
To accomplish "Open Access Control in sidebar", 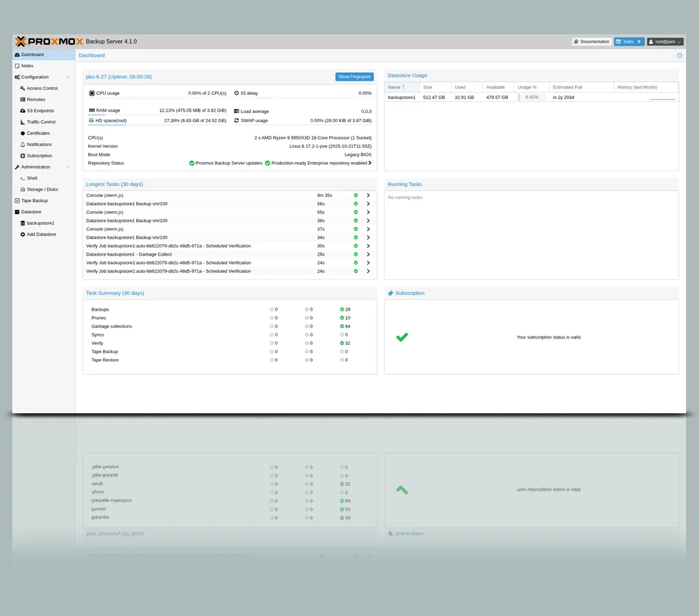I will coord(42,88).
